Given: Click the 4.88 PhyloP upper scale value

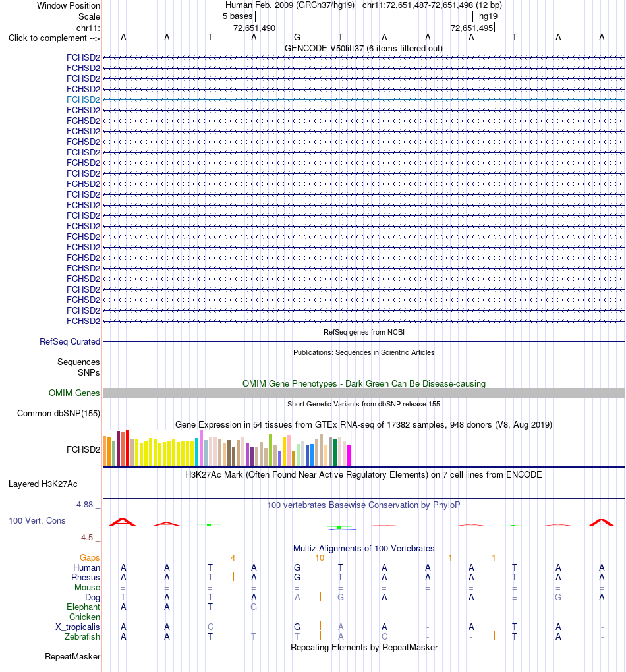Looking at the screenshot, I should tap(85, 505).
